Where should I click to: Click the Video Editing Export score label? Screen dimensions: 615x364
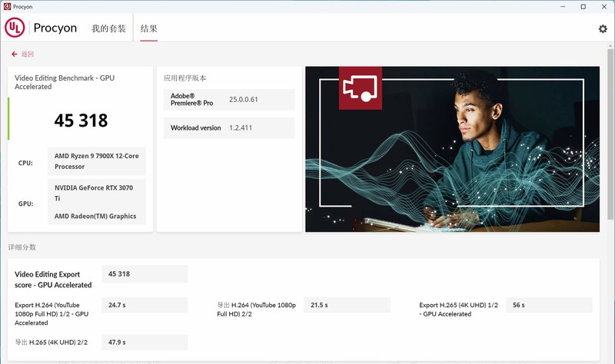point(53,280)
